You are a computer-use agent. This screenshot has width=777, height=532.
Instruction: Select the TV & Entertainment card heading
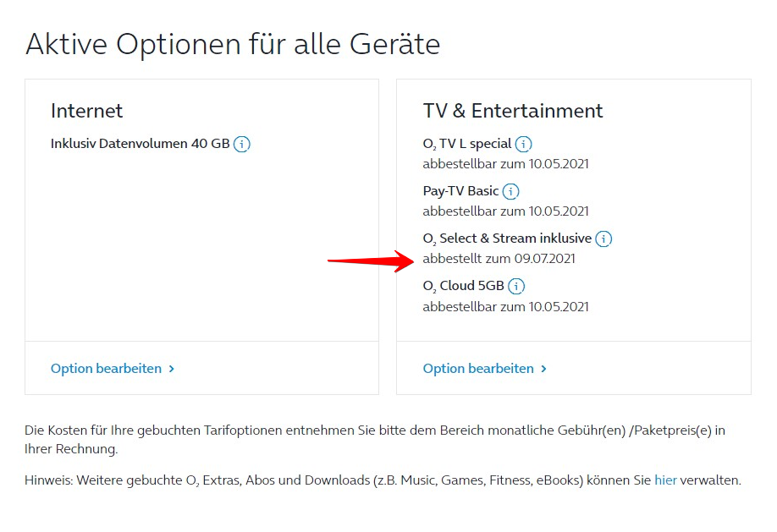coord(513,111)
